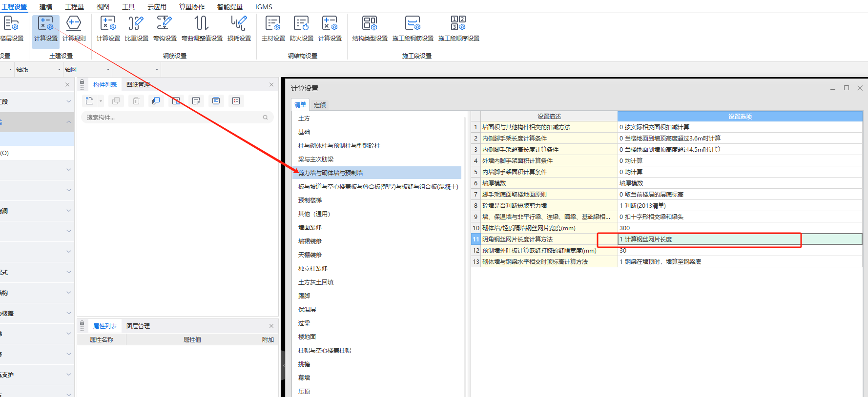Click the new component icon in 构件列表
Image resolution: width=868 pixels, height=397 pixels.
click(89, 101)
